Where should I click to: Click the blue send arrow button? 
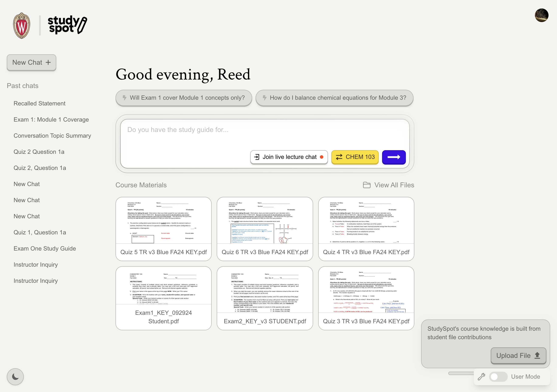[x=394, y=157]
